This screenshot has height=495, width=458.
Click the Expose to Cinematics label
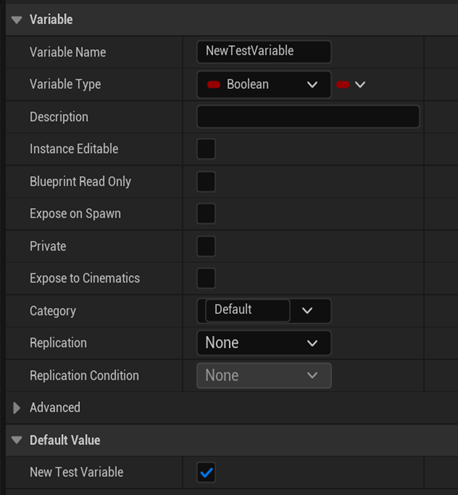(x=85, y=278)
